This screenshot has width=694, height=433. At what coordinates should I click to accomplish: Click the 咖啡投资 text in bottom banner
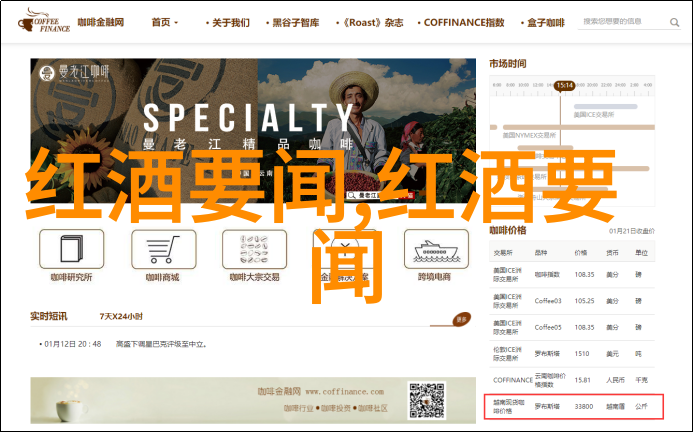[x=336, y=408]
